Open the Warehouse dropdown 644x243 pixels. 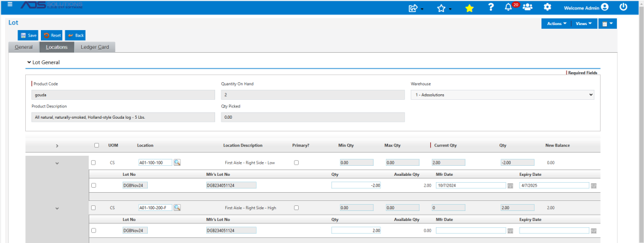coord(502,95)
